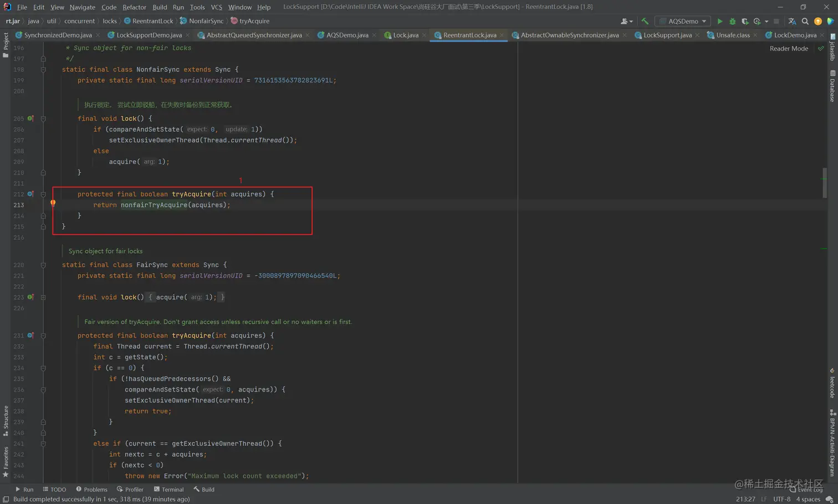Open the Navigate menu
838x504 pixels.
(x=82, y=7)
